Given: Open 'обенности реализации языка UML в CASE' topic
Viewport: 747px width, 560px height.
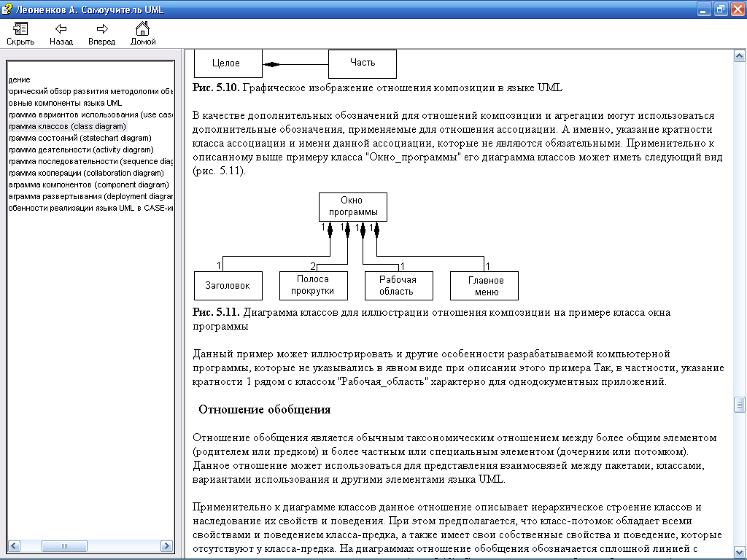Looking at the screenshot, I should pyautogui.click(x=90, y=208).
